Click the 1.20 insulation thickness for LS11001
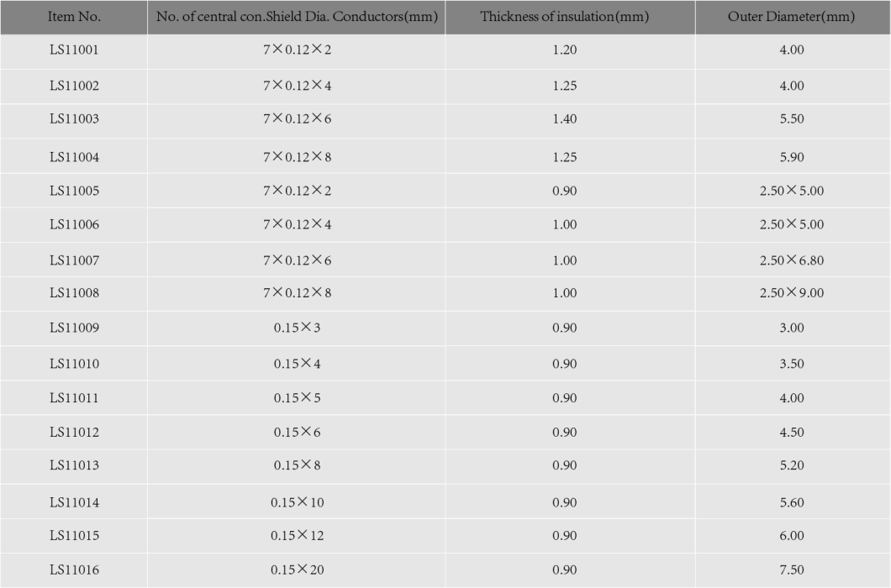 (x=564, y=50)
